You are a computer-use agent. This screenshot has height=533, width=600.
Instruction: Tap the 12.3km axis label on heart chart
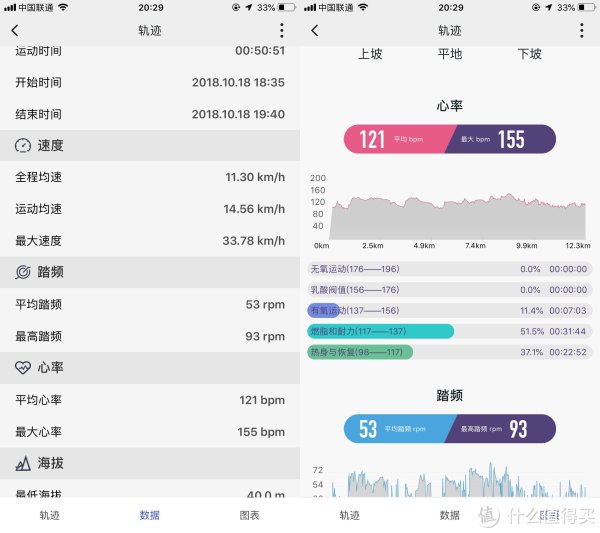578,246
